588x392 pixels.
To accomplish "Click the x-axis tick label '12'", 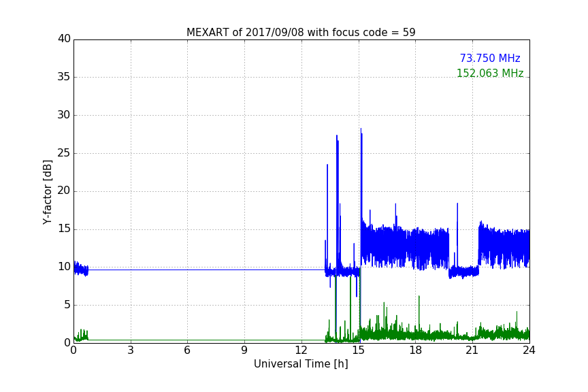I will [x=301, y=350].
